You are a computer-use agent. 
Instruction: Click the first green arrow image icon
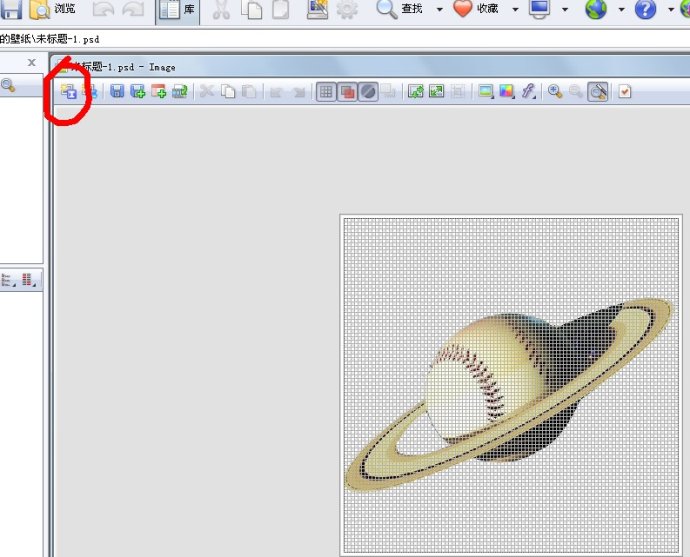click(x=415, y=92)
